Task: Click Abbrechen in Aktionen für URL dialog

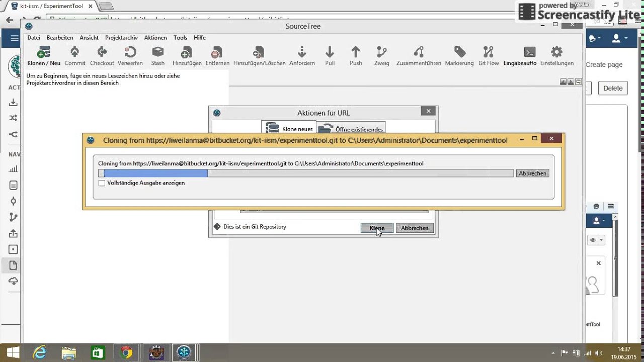Action: (415, 228)
